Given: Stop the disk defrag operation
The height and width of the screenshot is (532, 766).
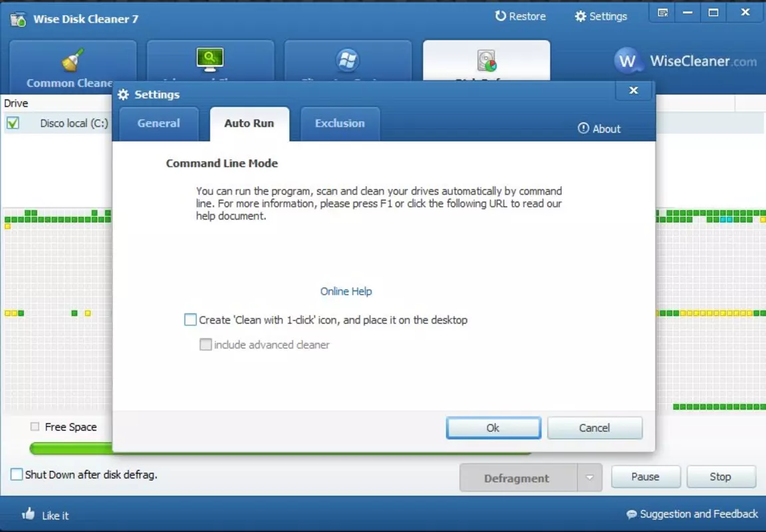Looking at the screenshot, I should (721, 476).
